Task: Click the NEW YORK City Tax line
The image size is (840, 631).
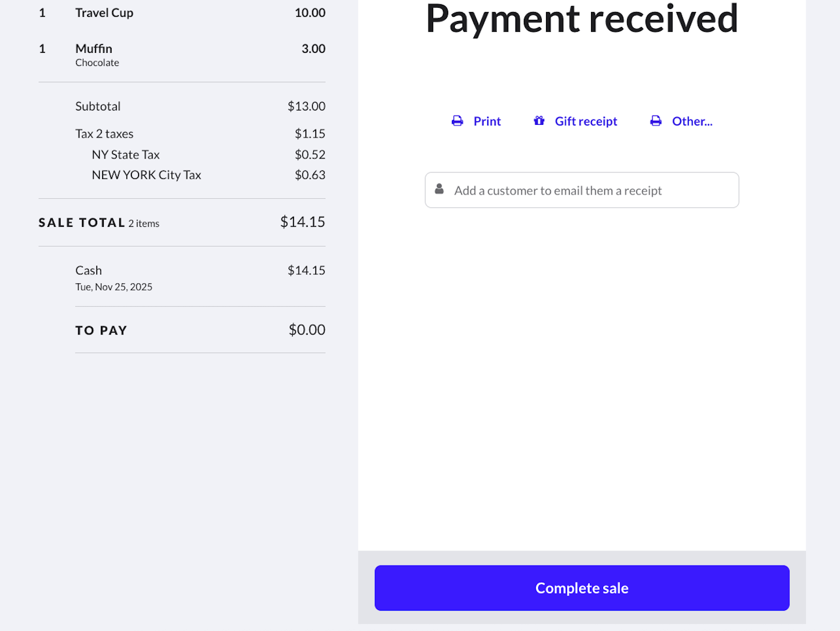Action: pos(146,175)
